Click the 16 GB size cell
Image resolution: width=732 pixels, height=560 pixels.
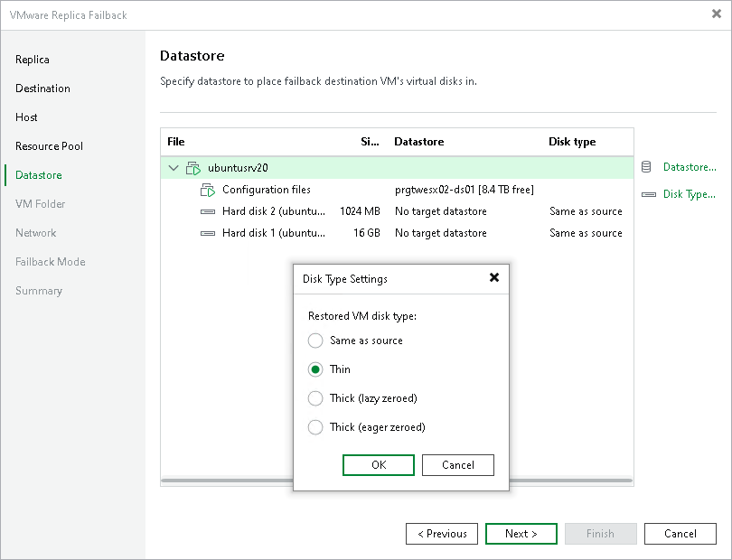pos(367,233)
